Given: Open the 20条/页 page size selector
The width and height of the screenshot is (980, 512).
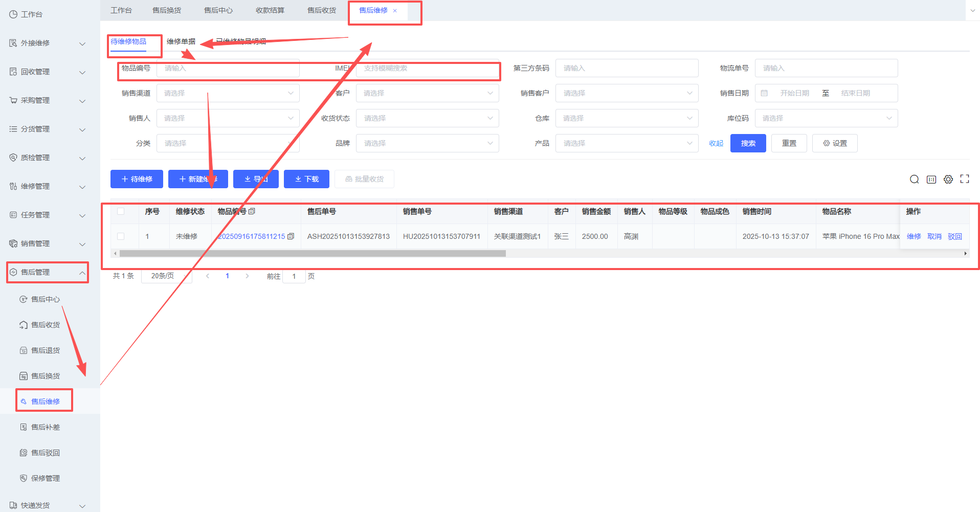Looking at the screenshot, I should (x=166, y=276).
